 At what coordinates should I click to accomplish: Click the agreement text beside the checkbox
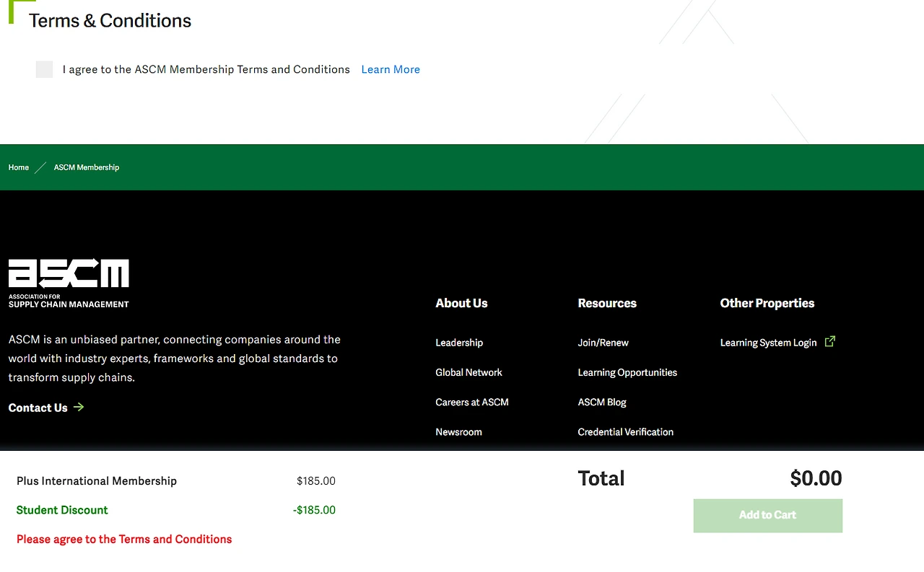206,69
